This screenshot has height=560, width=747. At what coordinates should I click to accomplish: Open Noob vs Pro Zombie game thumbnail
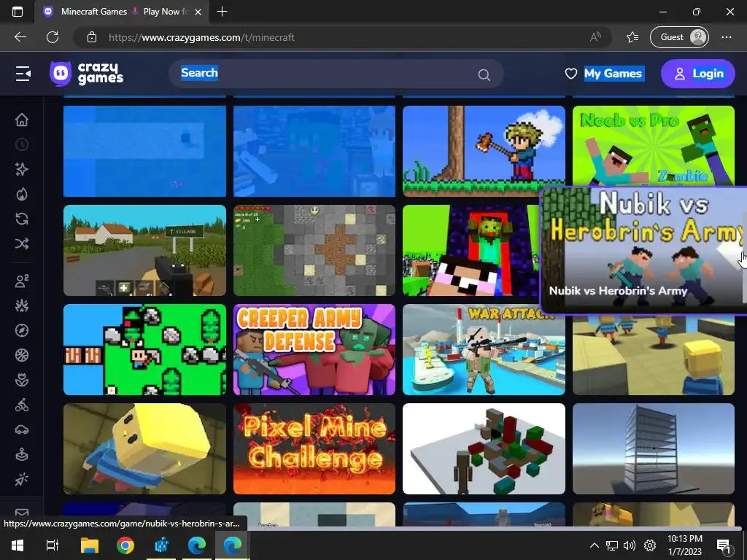coord(653,145)
